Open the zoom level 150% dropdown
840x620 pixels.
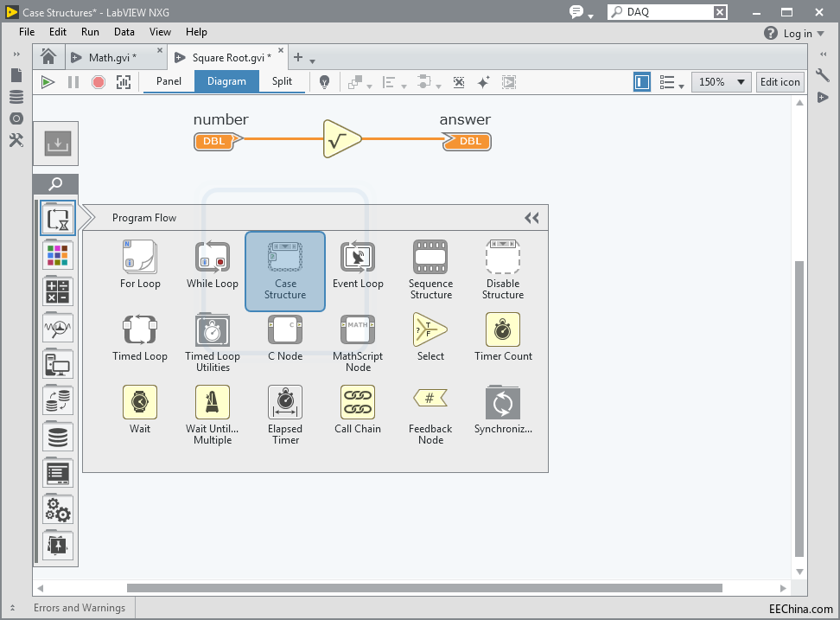(x=721, y=82)
